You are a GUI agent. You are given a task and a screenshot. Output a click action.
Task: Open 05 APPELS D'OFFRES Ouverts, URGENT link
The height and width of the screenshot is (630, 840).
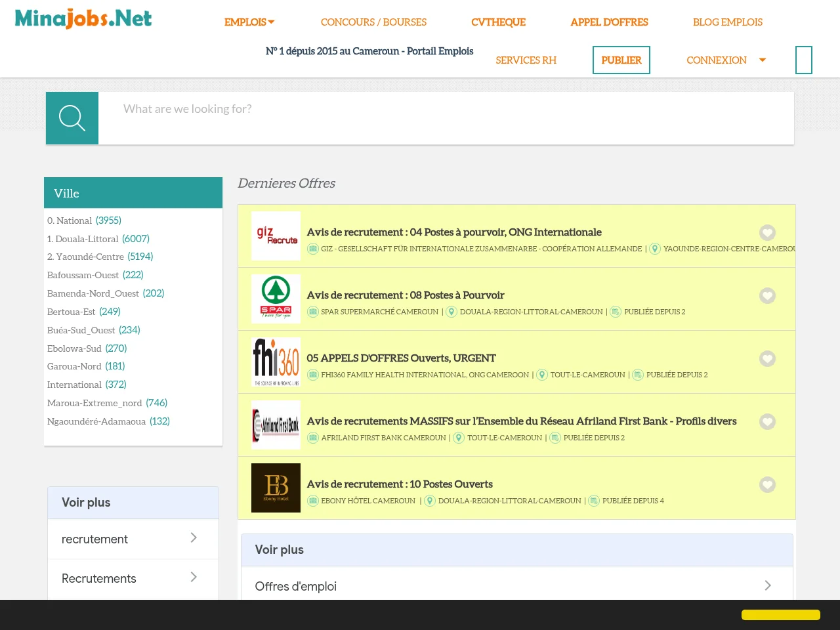401,358
